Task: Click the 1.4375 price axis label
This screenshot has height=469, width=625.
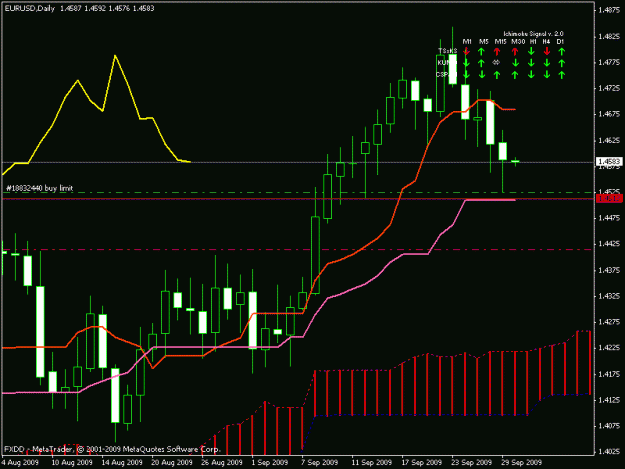Action: tap(609, 270)
